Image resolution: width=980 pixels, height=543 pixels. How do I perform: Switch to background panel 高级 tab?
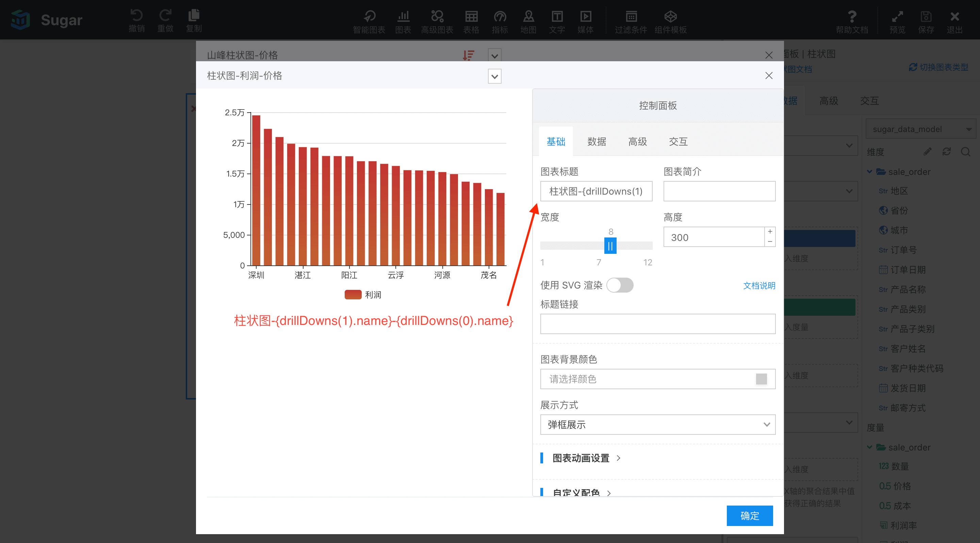click(829, 100)
